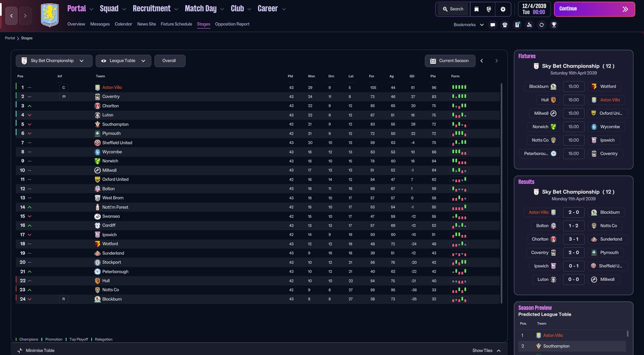
Task: Click Wycombe badge in Fixtures panel
Action: click(594, 127)
